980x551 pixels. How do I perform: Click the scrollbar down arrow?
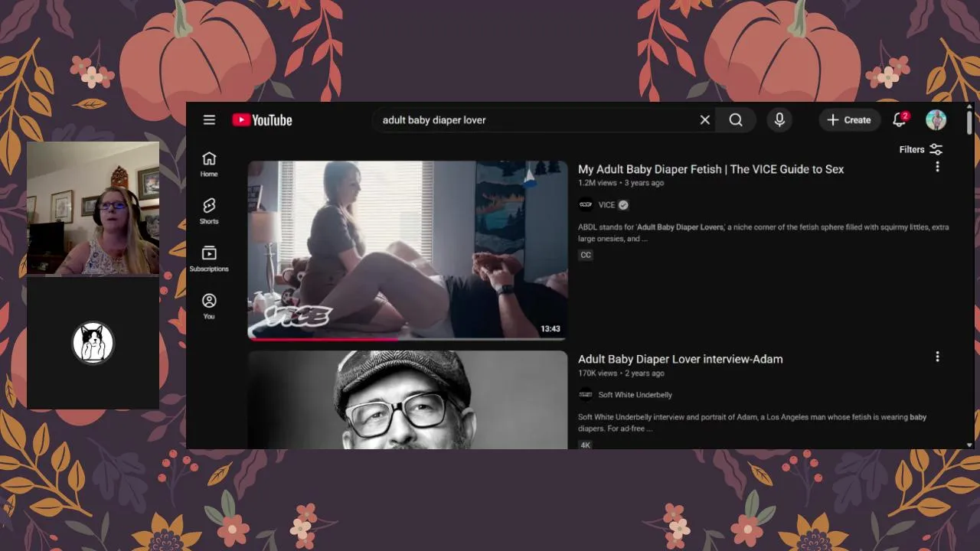click(969, 445)
